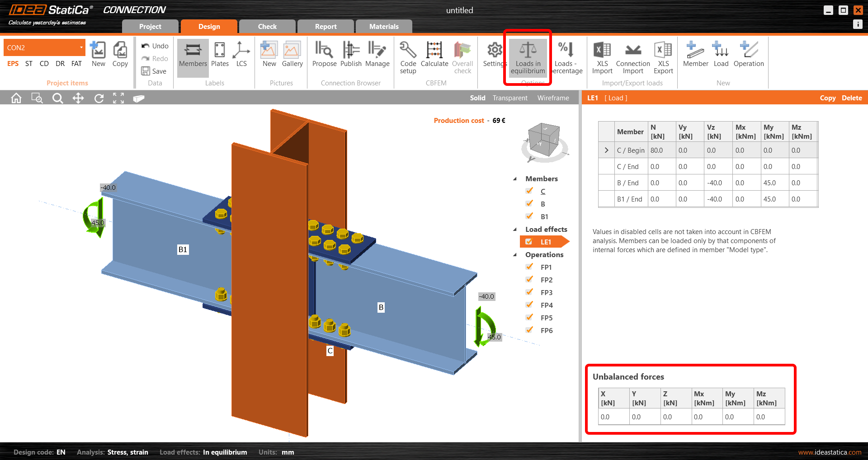Collapse the Members tree section

(515, 179)
